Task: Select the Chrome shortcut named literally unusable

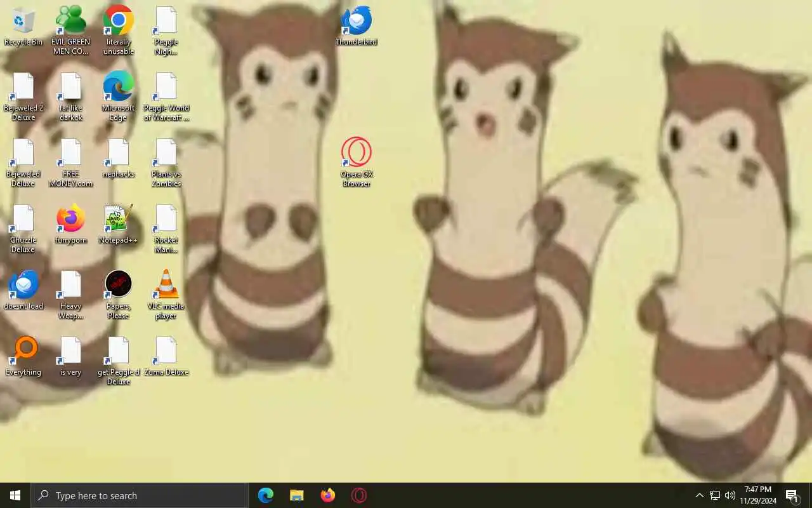Action: point(119,30)
